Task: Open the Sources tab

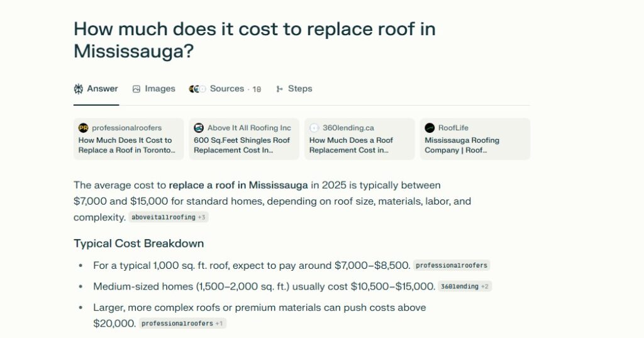Action: click(x=227, y=89)
